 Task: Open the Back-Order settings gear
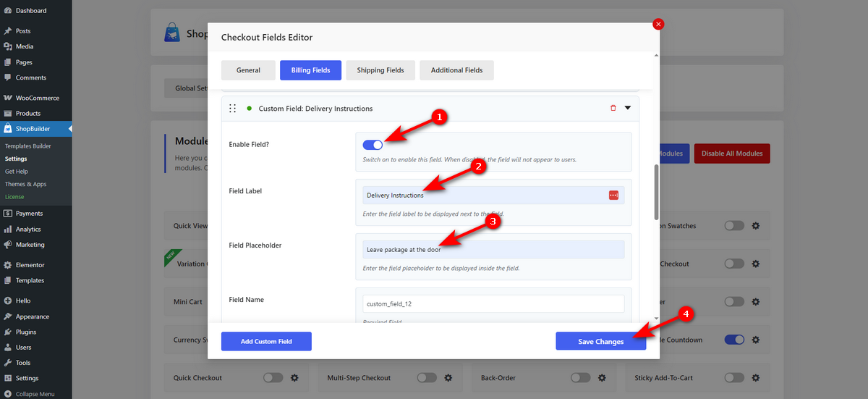pyautogui.click(x=602, y=378)
